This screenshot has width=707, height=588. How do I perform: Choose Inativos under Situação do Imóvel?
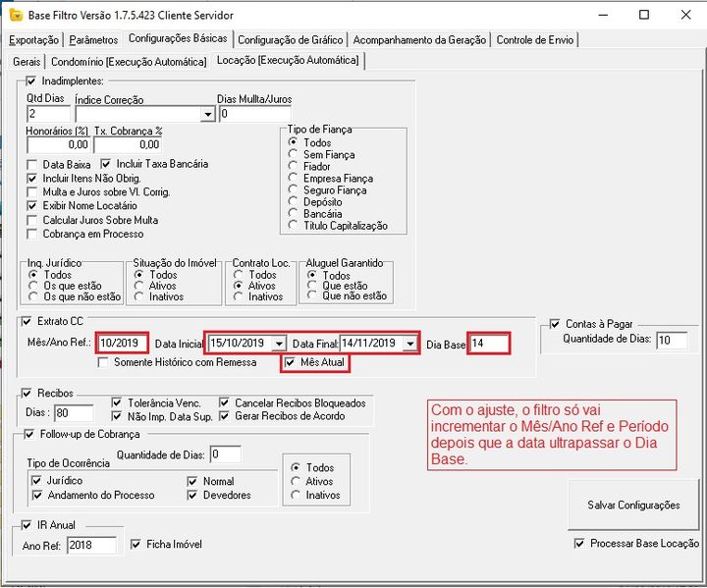(139, 296)
